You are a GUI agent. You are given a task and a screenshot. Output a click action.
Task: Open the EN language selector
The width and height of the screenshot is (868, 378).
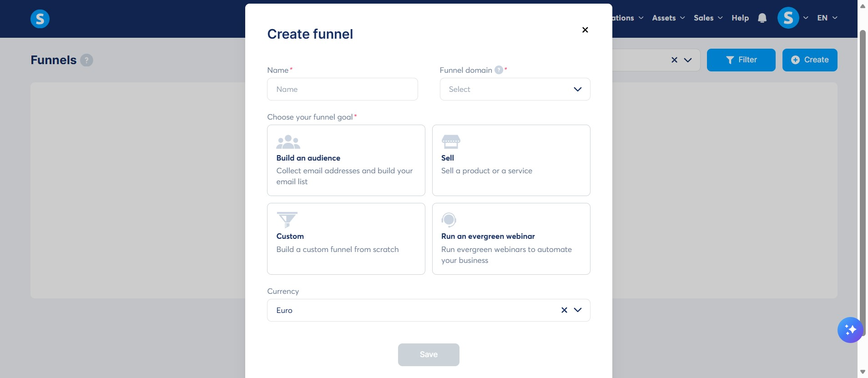coord(827,18)
